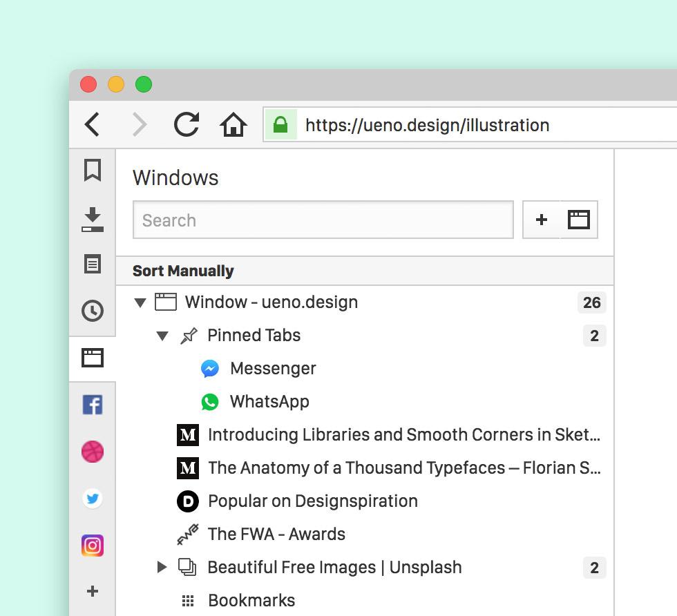Select the Windows panel icon in sidebar
Viewport: 677px width, 616px height.
[93, 358]
